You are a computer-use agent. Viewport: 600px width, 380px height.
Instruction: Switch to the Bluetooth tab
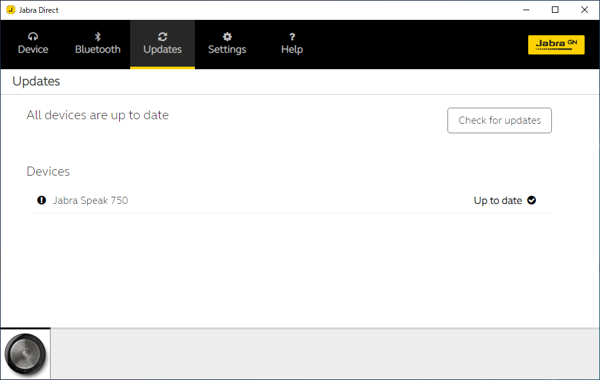pos(98,44)
